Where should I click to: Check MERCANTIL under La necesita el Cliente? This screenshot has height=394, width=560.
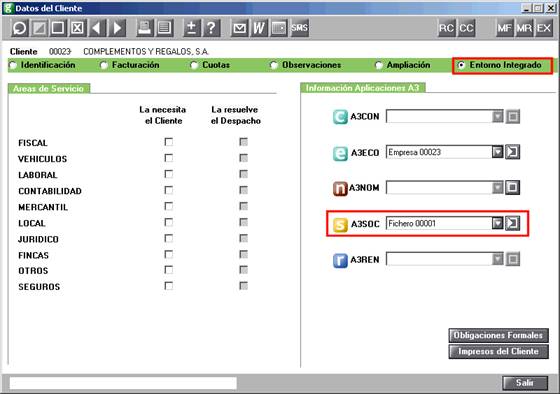click(x=169, y=206)
